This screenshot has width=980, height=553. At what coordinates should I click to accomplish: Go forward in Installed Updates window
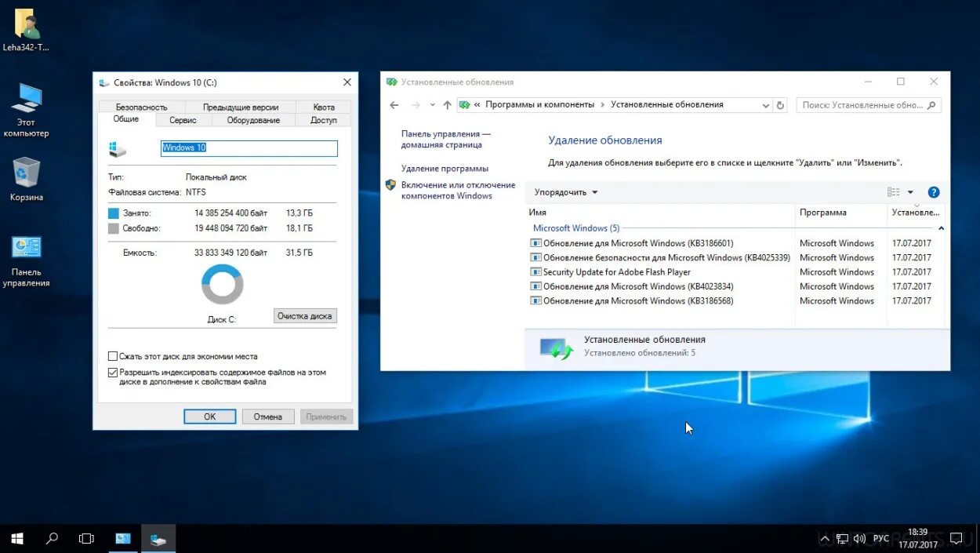(x=416, y=105)
